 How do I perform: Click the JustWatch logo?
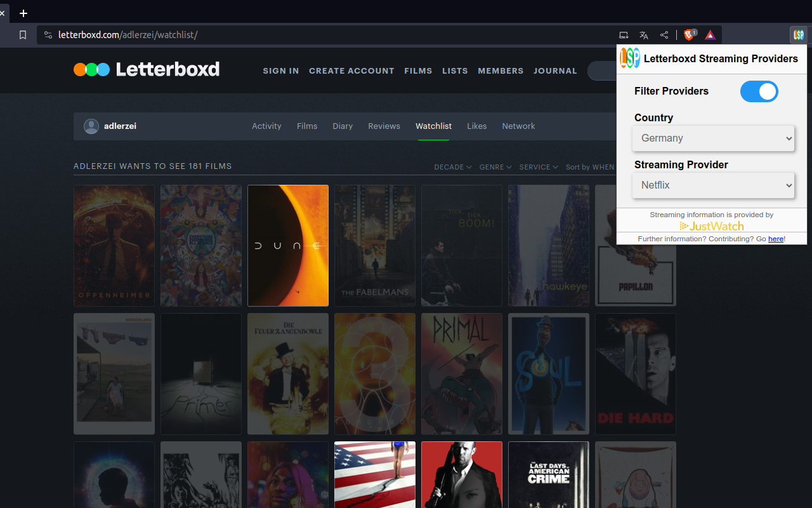click(711, 226)
